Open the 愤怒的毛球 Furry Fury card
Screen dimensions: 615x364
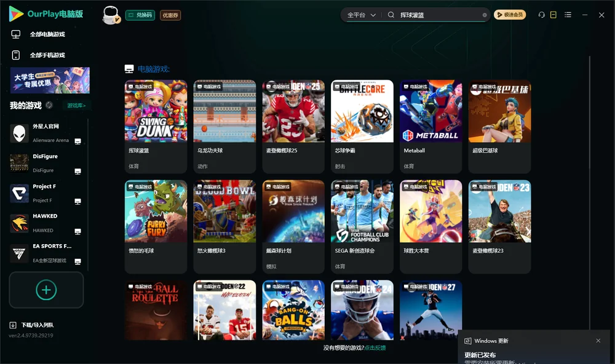tap(156, 227)
